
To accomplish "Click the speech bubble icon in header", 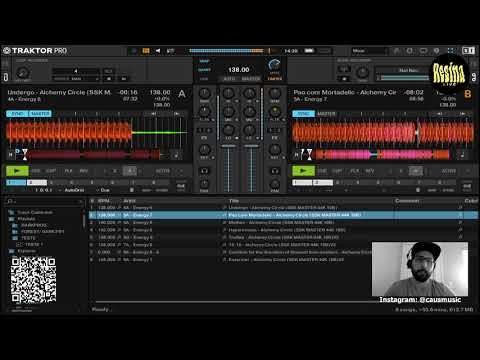I will pos(423,51).
